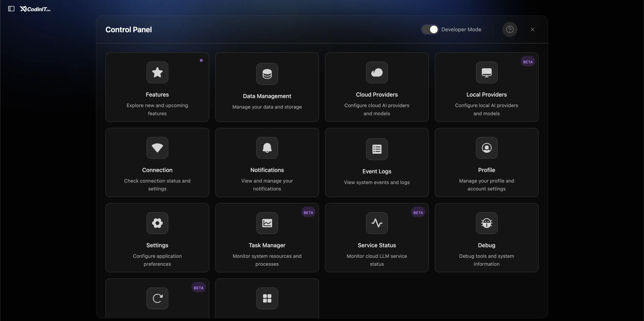This screenshot has height=321, width=644.
Task: Click the refresh icon on the bottom card
Action: 157,298
